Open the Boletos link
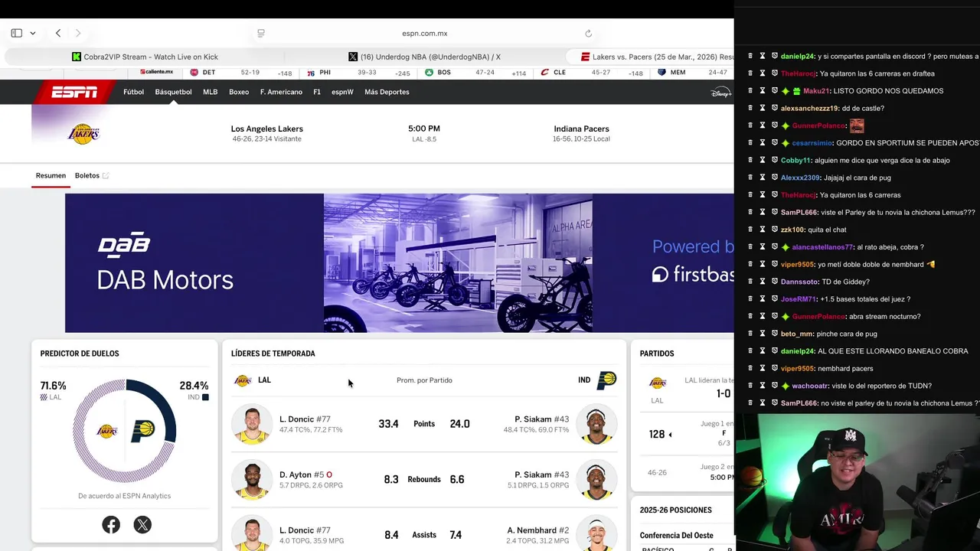The image size is (980, 551). (91, 175)
